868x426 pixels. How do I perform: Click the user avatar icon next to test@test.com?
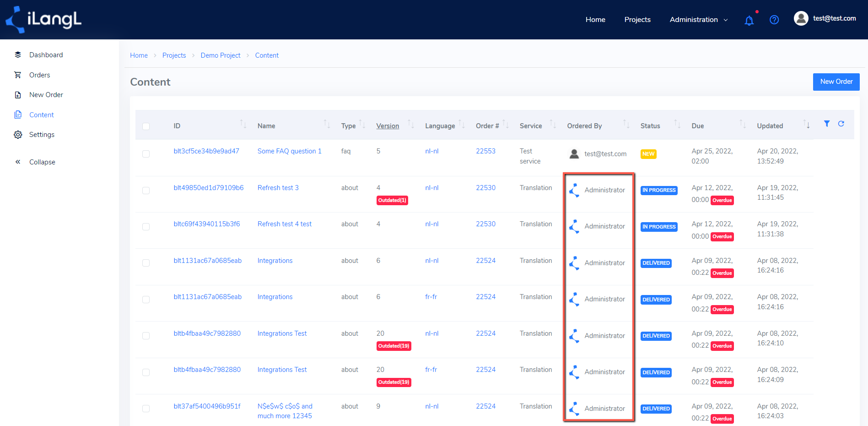[801, 18]
